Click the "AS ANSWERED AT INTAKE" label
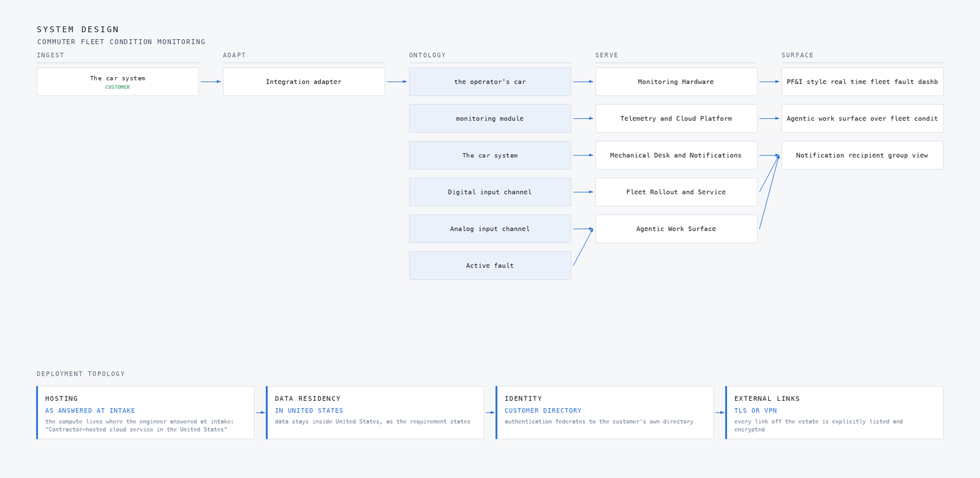Screen dimensions: 980x478 coord(90,411)
